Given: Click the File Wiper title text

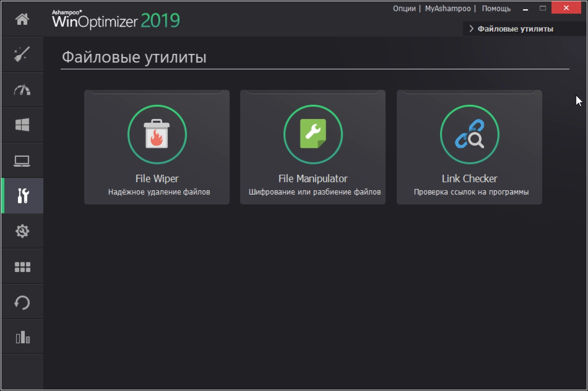Looking at the screenshot, I should pos(157,179).
